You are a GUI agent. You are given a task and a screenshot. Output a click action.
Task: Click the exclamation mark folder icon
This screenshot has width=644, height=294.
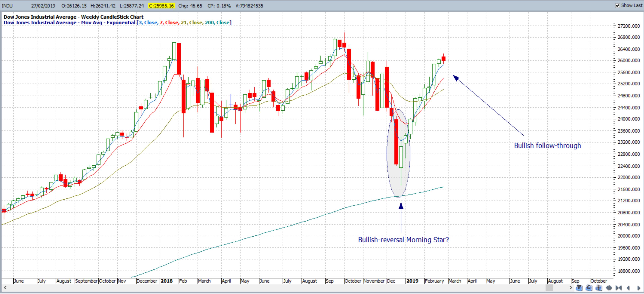599,288
